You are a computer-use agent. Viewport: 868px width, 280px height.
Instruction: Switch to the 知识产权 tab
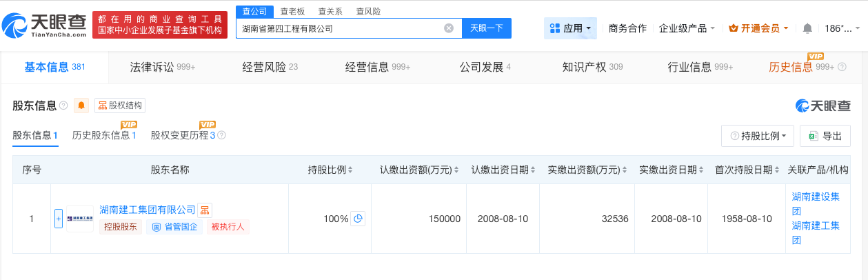point(593,67)
